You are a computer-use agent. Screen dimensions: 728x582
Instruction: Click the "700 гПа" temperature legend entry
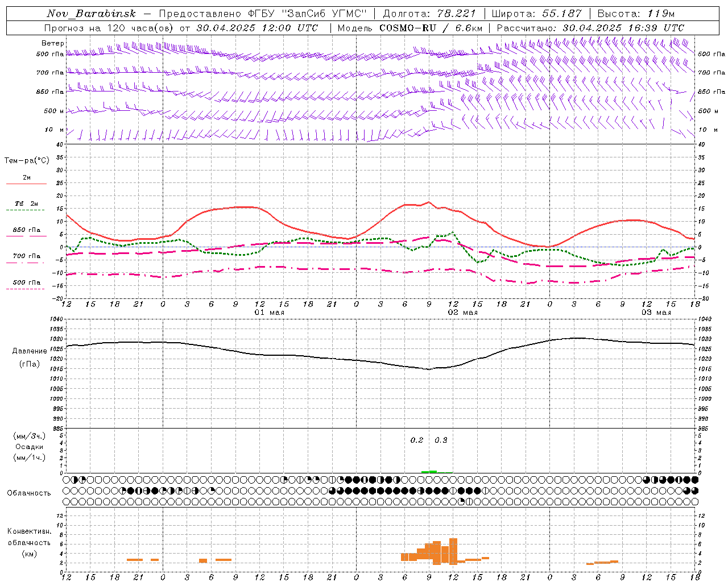(x=27, y=256)
